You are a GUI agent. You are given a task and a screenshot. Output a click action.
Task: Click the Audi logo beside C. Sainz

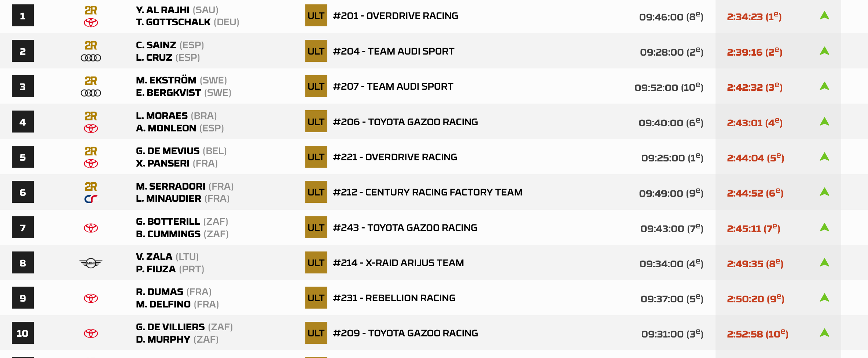click(x=91, y=58)
